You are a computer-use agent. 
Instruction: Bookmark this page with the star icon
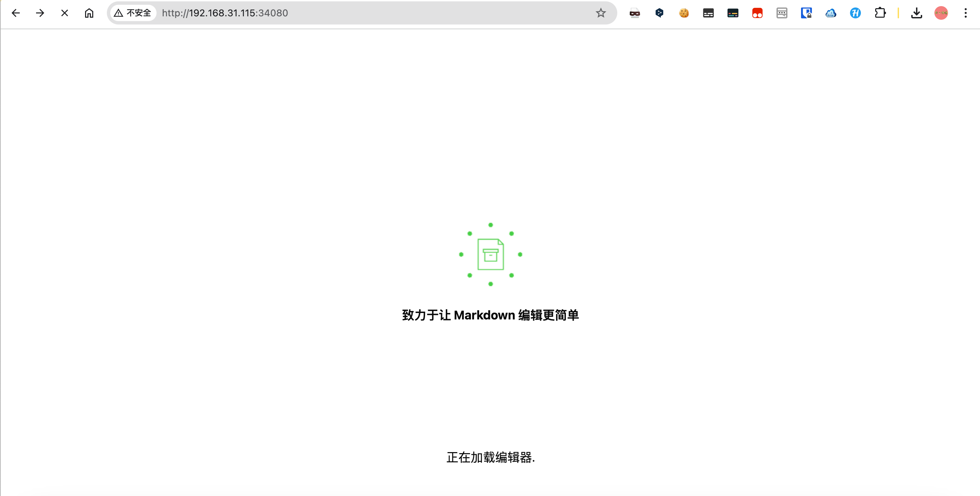pos(601,13)
